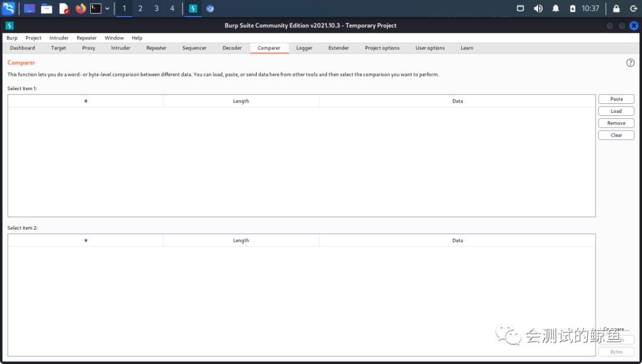Image resolution: width=642 pixels, height=364 pixels.
Task: Open the Decoder tab
Action: [x=232, y=48]
